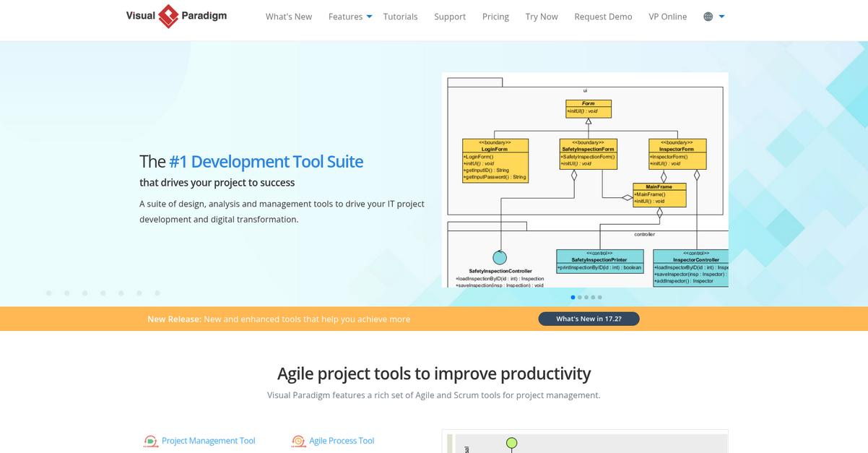
Task: Select the first active carousel dot under diagram
Action: [x=573, y=297]
